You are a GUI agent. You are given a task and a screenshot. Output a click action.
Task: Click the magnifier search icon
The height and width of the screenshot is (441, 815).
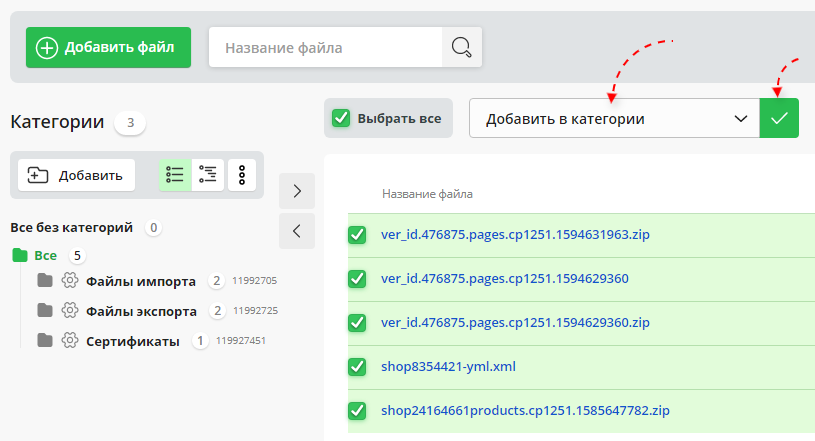[461, 47]
